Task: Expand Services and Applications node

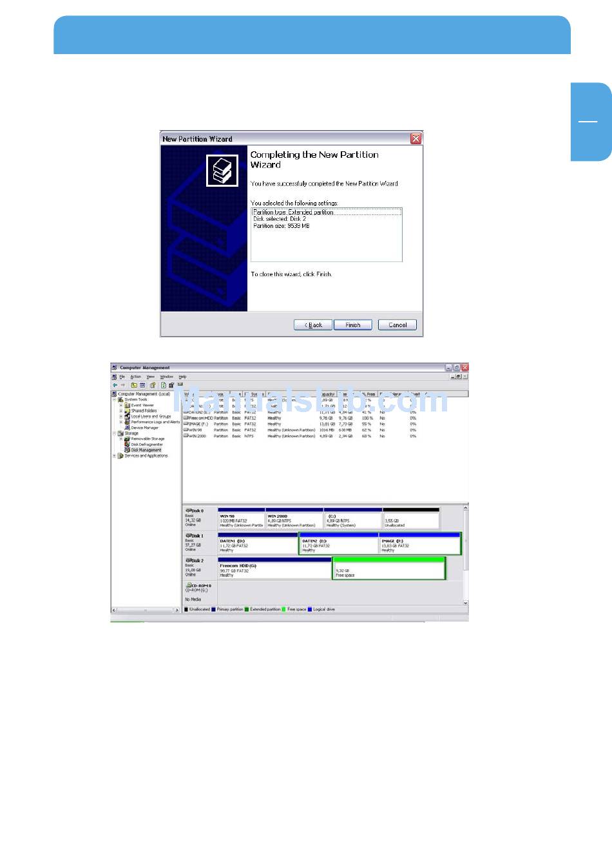Action: click(x=115, y=455)
